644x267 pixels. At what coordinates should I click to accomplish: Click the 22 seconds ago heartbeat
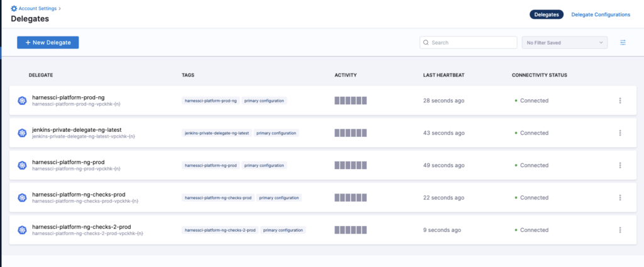coord(444,198)
